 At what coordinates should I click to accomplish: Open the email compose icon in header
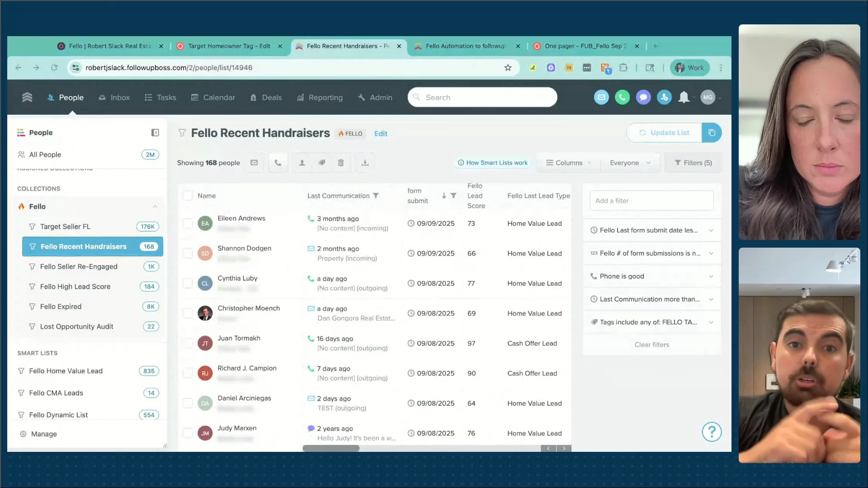[601, 97]
